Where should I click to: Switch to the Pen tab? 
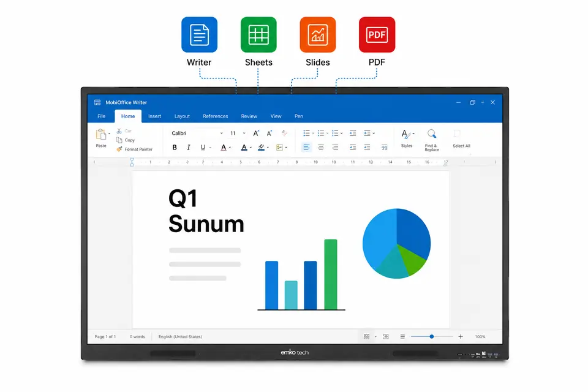click(299, 116)
